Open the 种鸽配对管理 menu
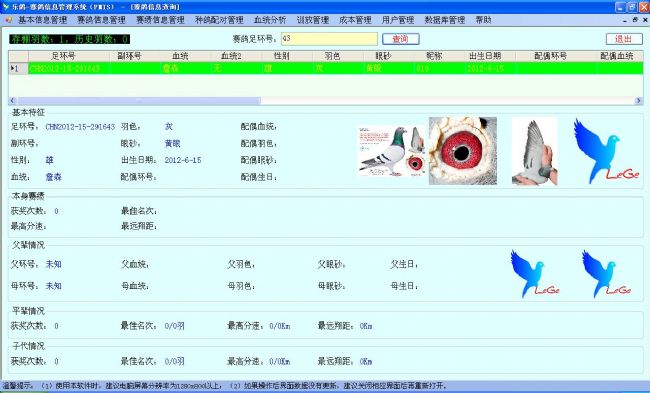 219,20
